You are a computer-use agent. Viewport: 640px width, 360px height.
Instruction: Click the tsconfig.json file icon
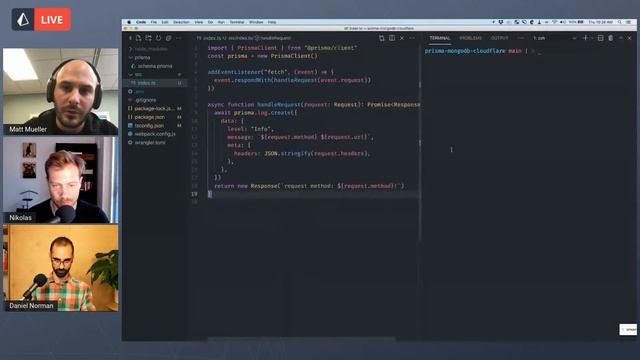pos(130,126)
